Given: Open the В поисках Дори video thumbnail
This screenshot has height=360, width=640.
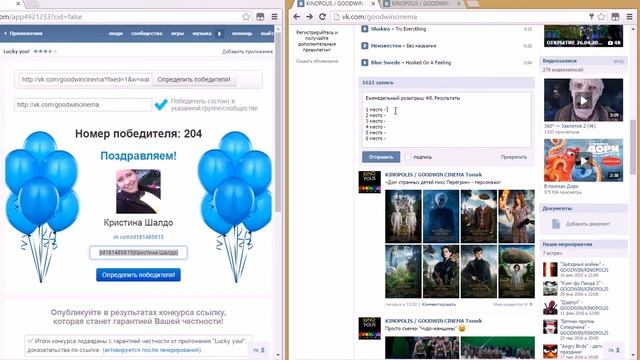Looking at the screenshot, I should click(583, 160).
